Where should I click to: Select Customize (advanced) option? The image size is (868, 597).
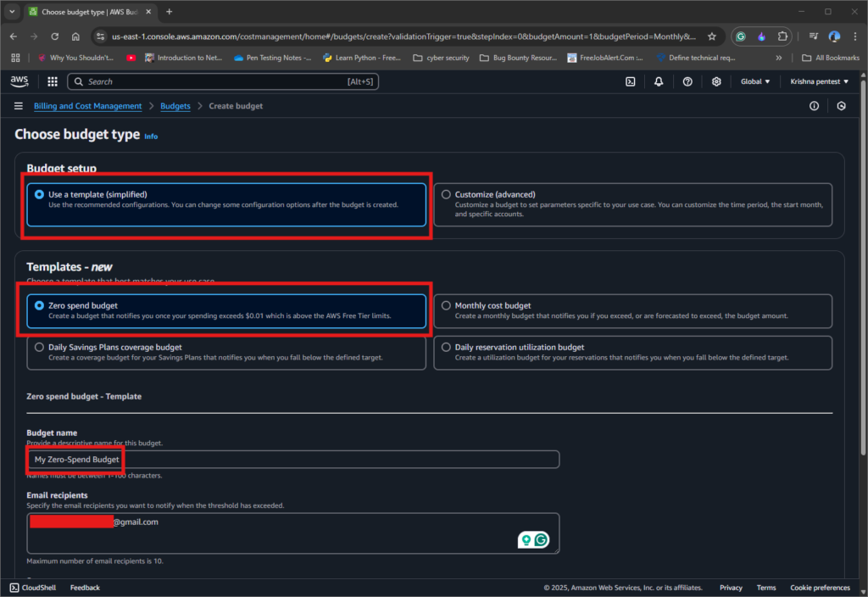pyautogui.click(x=632, y=204)
